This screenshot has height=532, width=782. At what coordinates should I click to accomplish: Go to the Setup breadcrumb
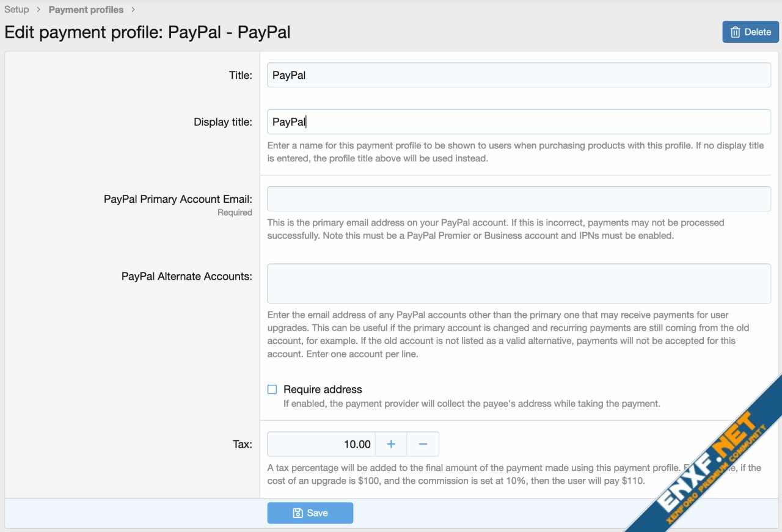click(16, 10)
